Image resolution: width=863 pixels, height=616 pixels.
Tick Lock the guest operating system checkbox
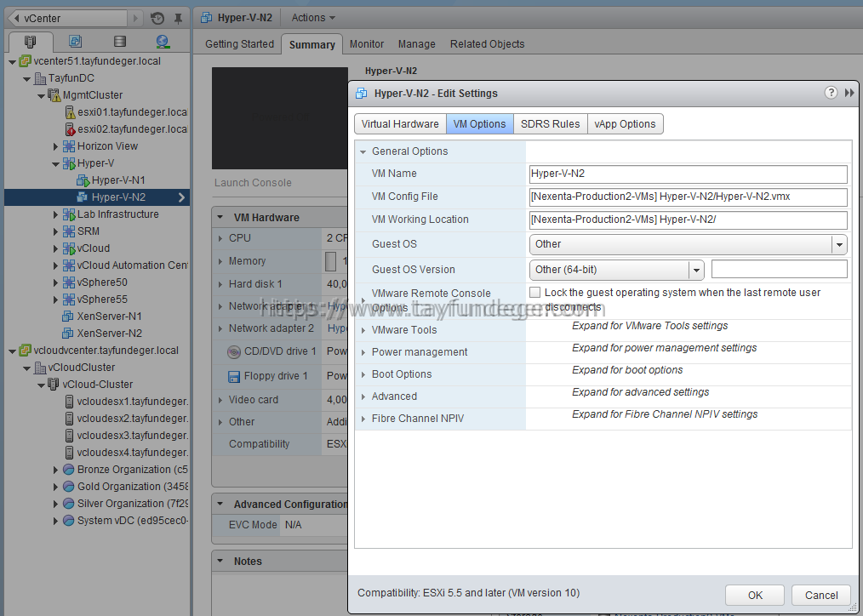534,293
